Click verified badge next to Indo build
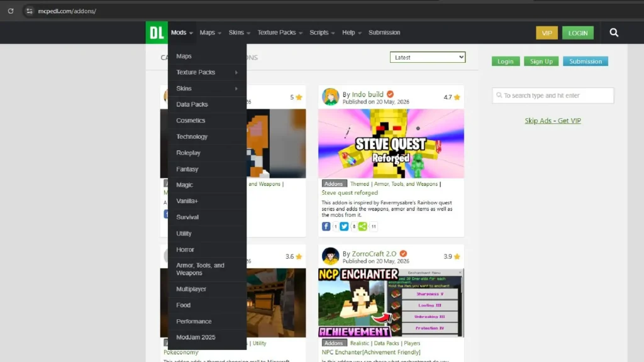644x362 pixels. pyautogui.click(x=390, y=94)
